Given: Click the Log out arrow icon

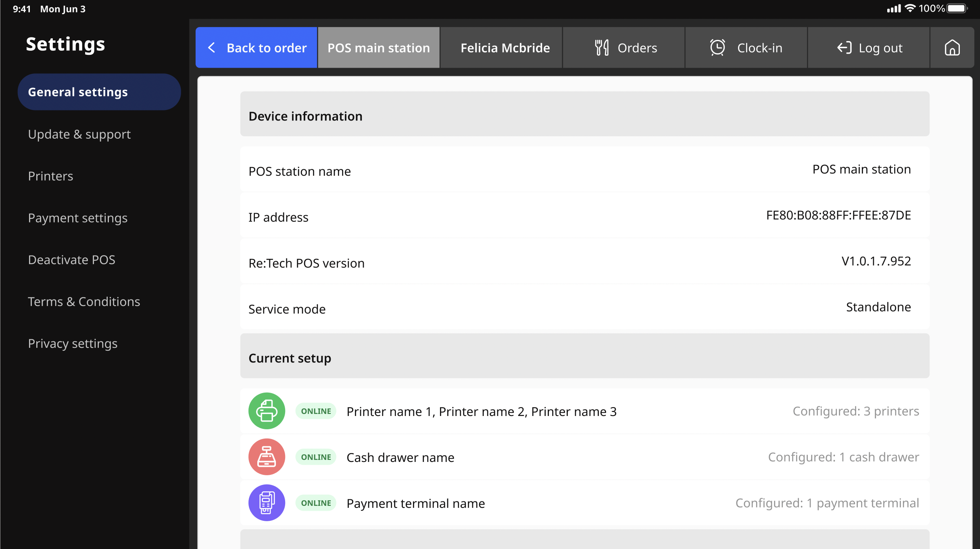Looking at the screenshot, I should click(x=844, y=48).
